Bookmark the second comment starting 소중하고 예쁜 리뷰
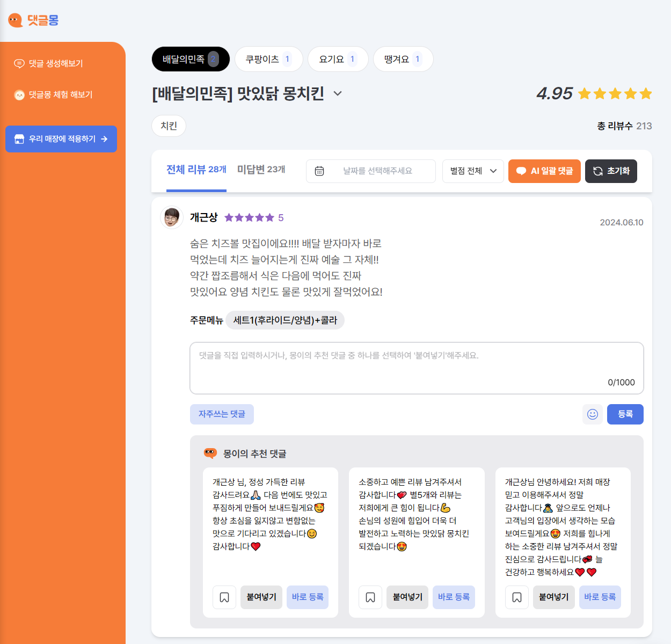Viewport: 671px width, 644px height. pyautogui.click(x=370, y=597)
